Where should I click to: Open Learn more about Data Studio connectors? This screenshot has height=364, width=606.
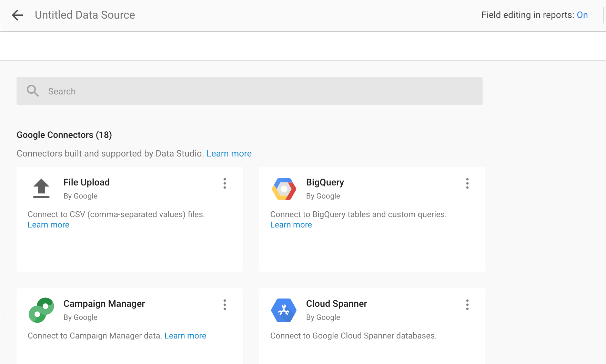(x=229, y=153)
